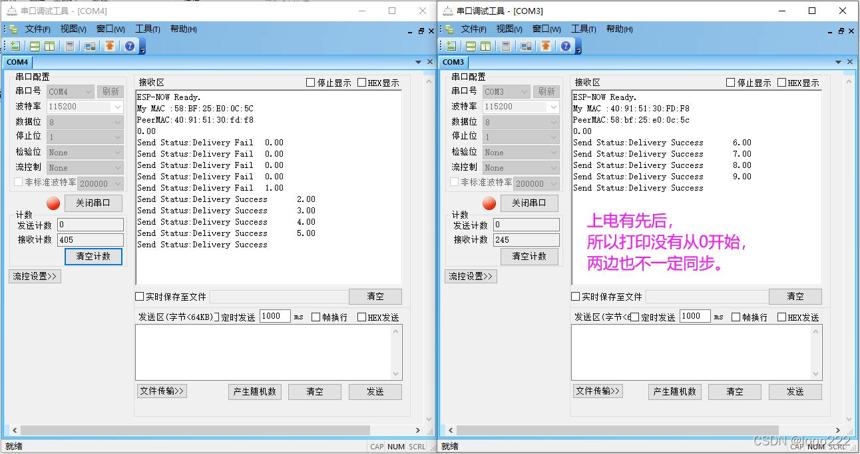Screen dimensions: 860x454
Task: Click calculator icon in COM3 toolbar
Action: click(x=506, y=47)
